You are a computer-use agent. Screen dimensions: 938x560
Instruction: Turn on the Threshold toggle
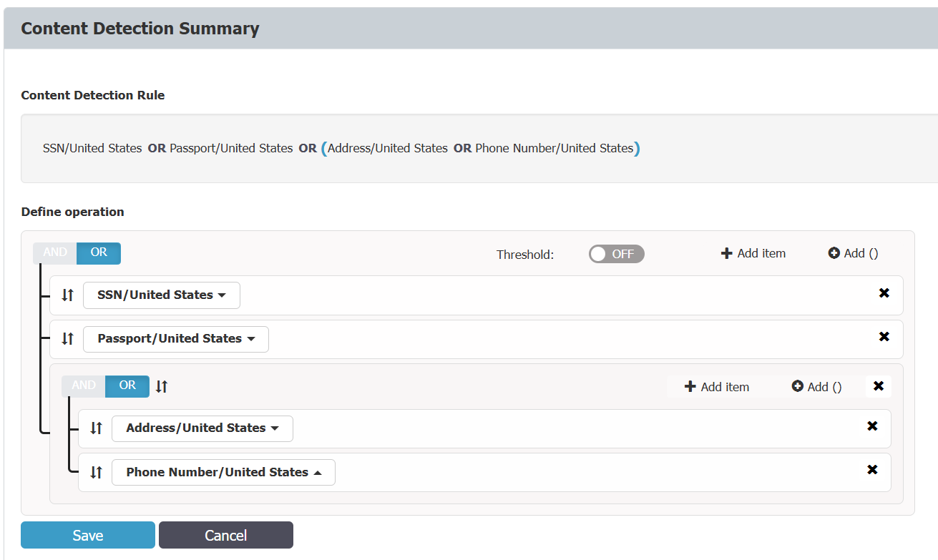tap(616, 254)
